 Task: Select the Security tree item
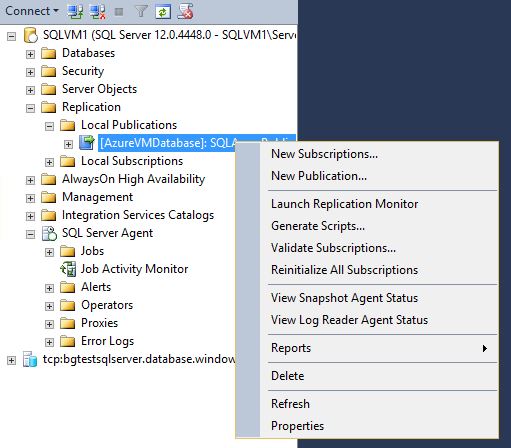point(83,71)
